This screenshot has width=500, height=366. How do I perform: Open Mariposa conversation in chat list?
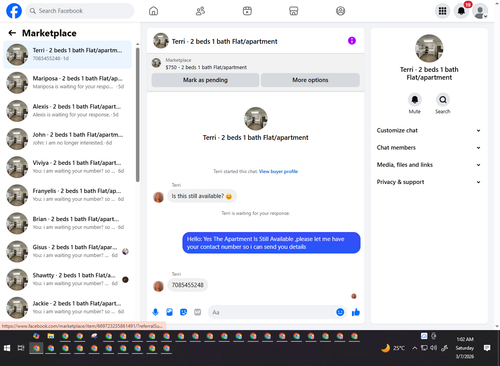[68, 83]
